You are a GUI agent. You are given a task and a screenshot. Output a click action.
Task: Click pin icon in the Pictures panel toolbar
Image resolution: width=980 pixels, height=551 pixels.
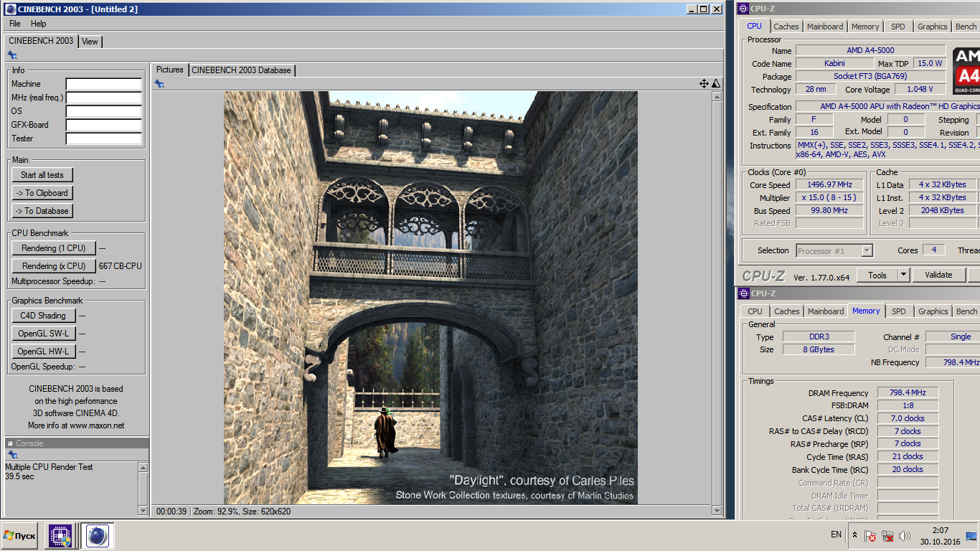pyautogui.click(x=159, y=84)
